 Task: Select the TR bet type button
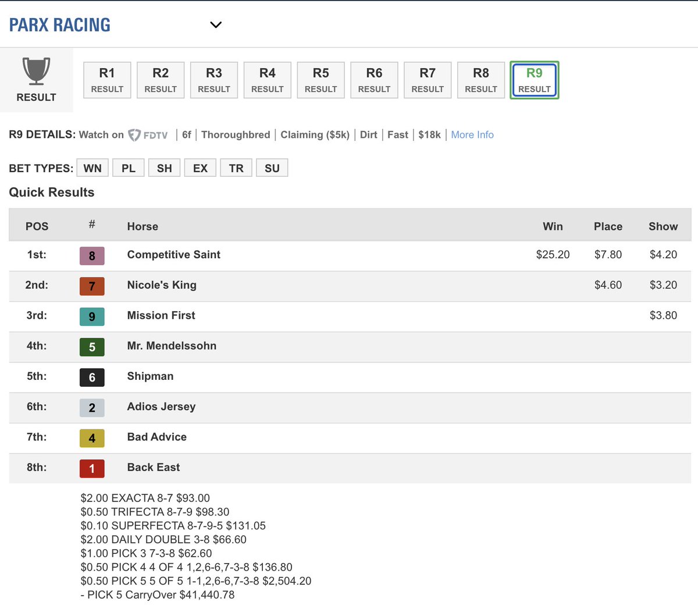[x=236, y=168]
